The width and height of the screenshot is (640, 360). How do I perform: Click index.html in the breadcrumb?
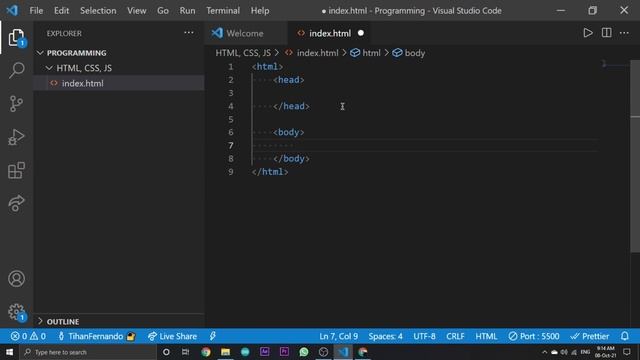click(318, 53)
